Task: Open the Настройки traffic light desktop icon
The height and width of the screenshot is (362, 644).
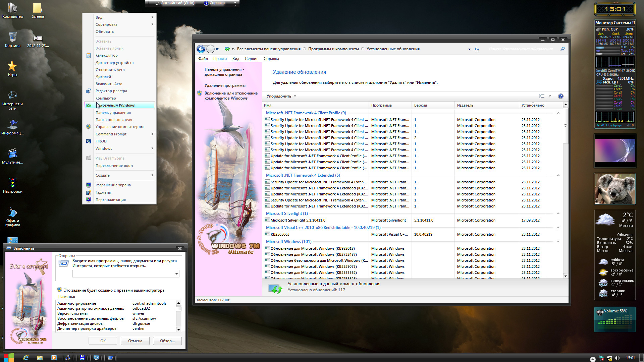Action: [12, 185]
